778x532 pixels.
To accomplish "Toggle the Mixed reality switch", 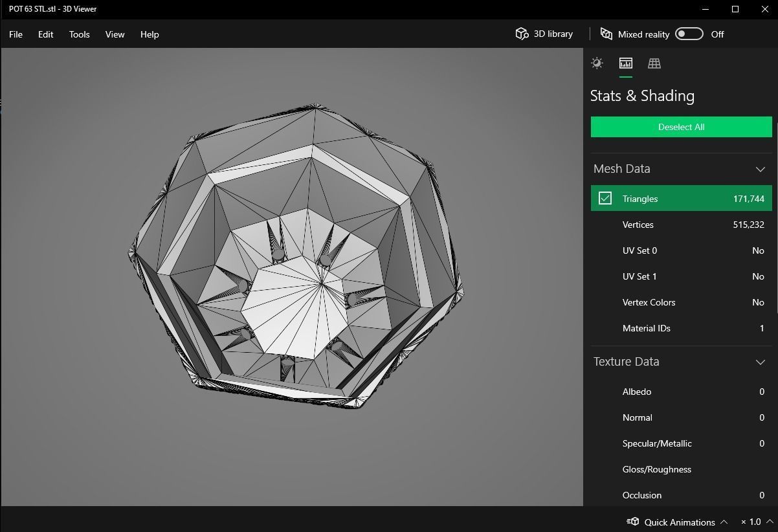I will 689,34.
